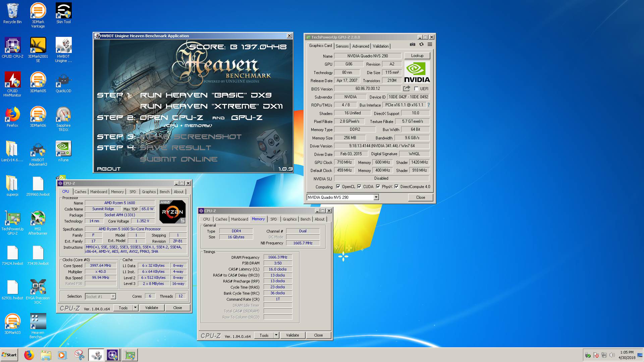The image size is (644, 362).
Task: Launch 3DMark Vantage desktop shortcut
Action: point(38,15)
